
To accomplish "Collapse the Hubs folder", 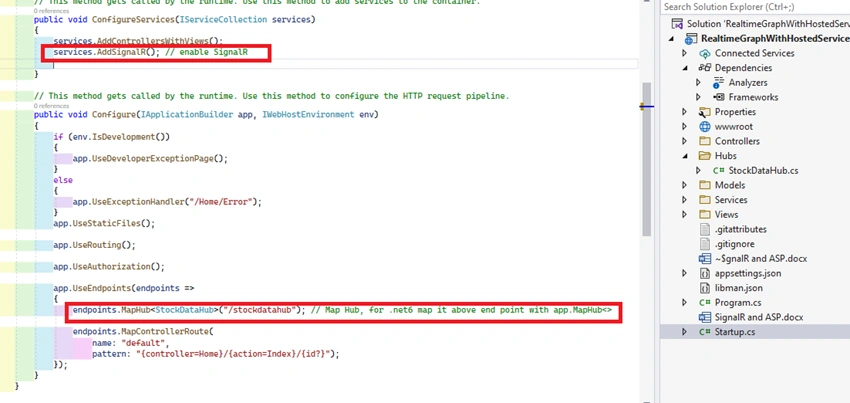I will 684,156.
